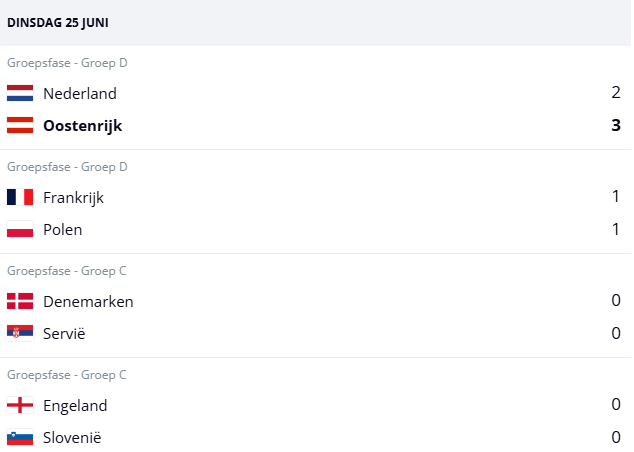
Task: Click the Poland flag icon
Action: tap(20, 230)
